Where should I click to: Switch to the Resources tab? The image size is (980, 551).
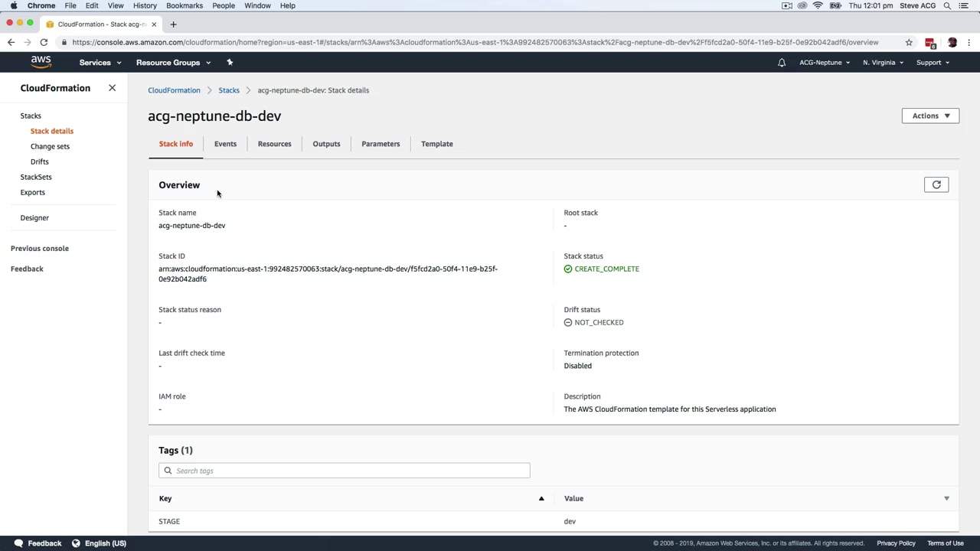[x=274, y=144]
